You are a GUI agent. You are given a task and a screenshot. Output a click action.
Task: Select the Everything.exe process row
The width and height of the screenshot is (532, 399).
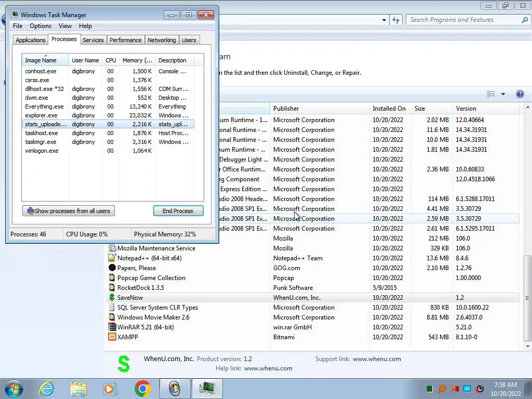point(108,107)
